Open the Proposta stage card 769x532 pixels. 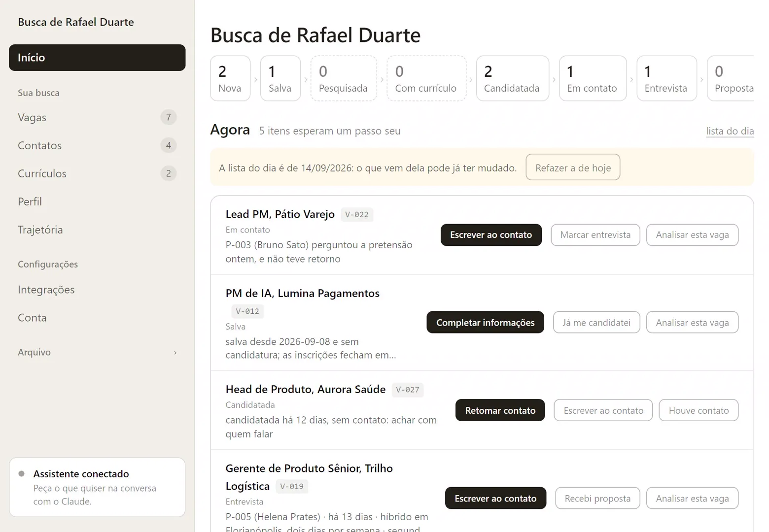pyautogui.click(x=731, y=78)
